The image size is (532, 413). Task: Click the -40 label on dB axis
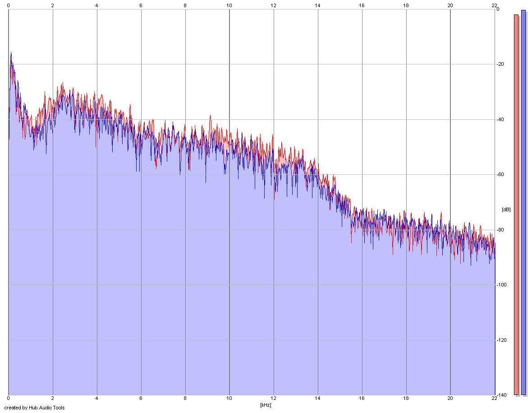[500, 120]
